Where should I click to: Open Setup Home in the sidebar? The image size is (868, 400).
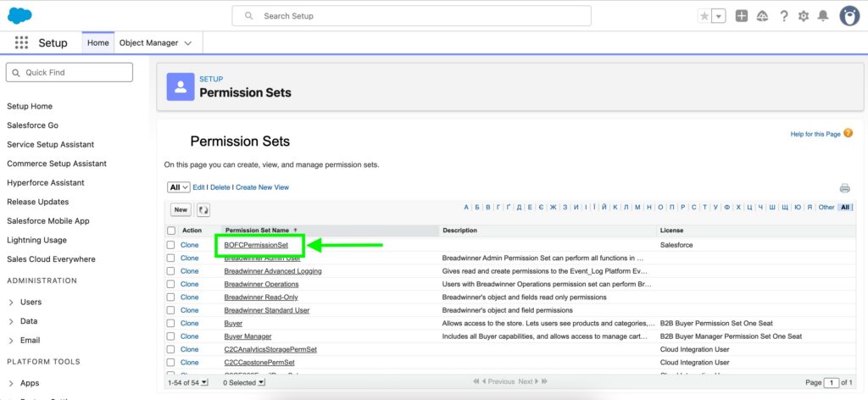pos(30,106)
